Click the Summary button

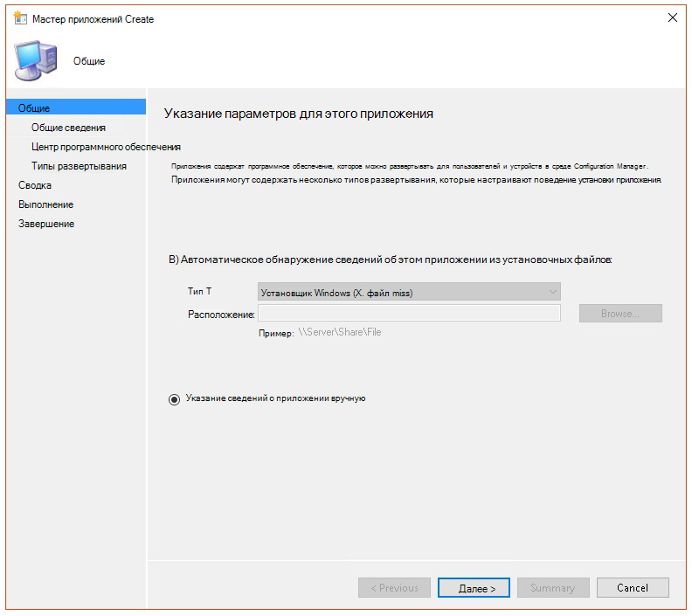click(553, 588)
